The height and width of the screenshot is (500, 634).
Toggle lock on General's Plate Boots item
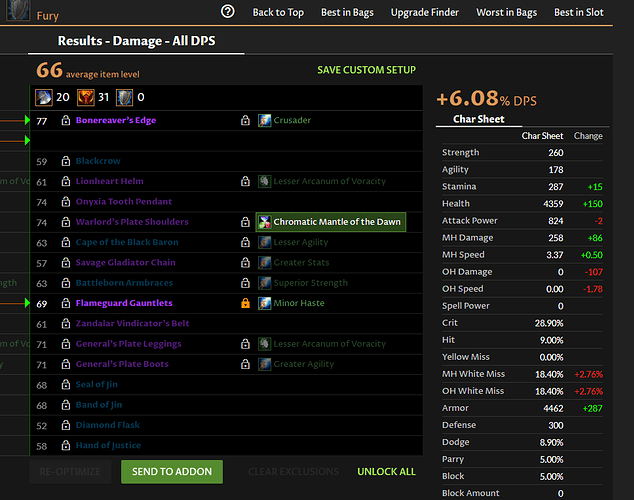click(66, 364)
